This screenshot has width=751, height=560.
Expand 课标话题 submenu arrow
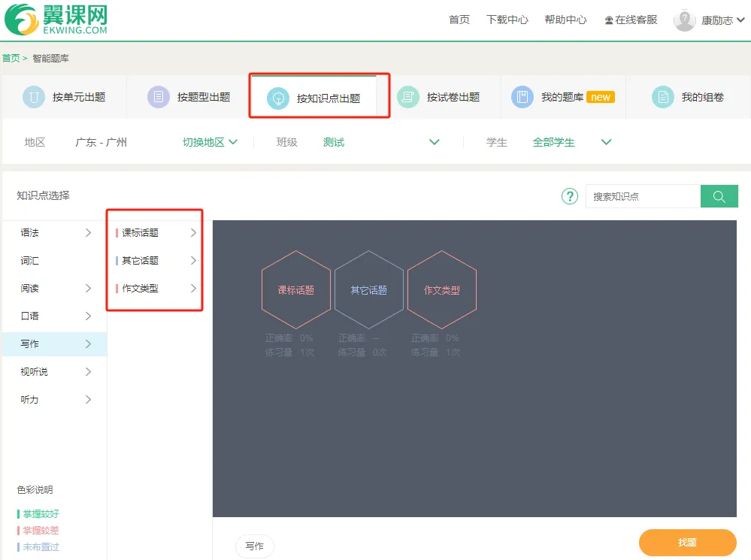(x=193, y=233)
